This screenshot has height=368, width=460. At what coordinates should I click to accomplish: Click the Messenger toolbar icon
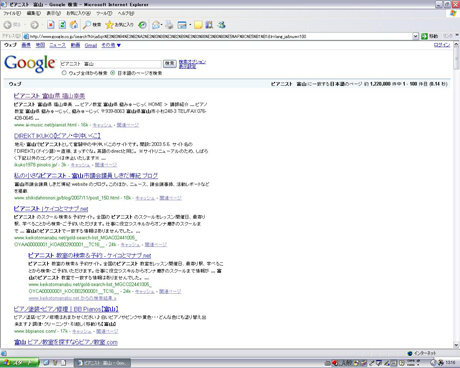[x=222, y=25]
